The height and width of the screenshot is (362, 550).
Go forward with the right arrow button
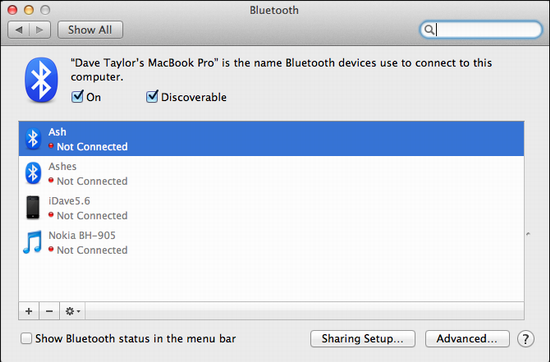[40, 30]
